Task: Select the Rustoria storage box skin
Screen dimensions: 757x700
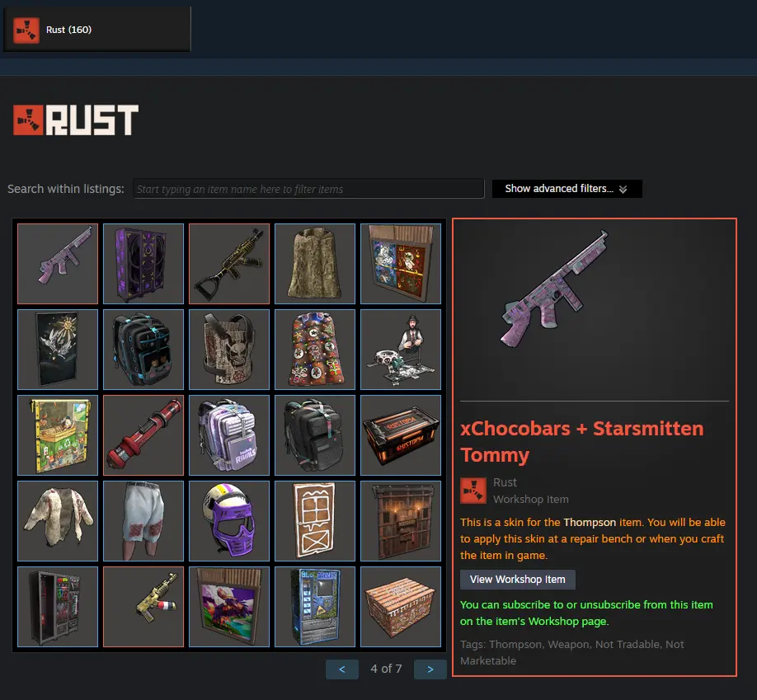Action: pos(401,435)
